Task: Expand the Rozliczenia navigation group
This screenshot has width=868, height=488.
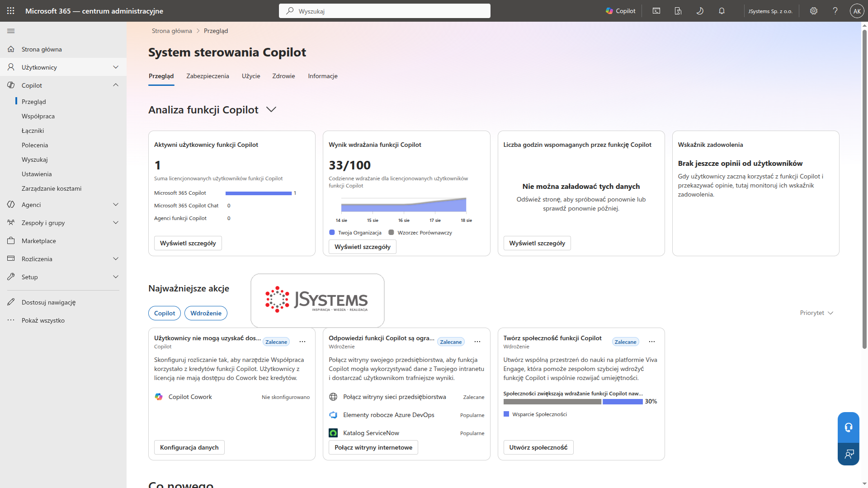Action: (116, 258)
